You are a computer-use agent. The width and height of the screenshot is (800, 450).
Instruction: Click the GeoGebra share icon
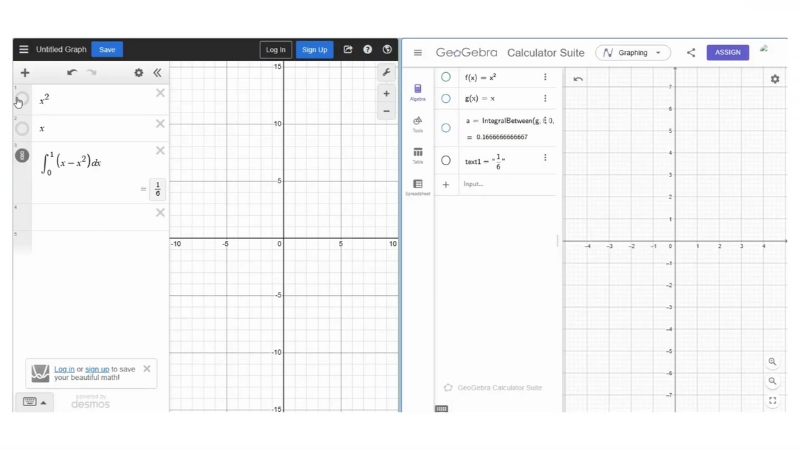(691, 53)
